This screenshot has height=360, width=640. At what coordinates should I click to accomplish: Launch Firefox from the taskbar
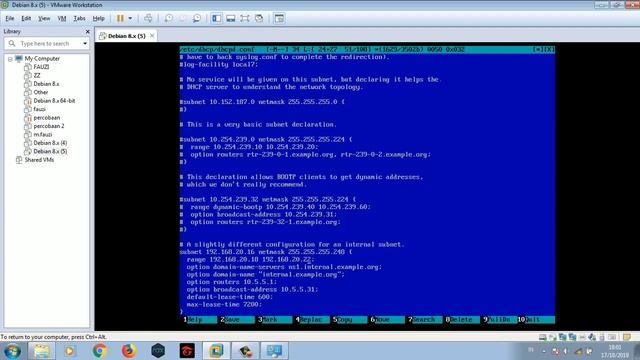click(x=129, y=351)
